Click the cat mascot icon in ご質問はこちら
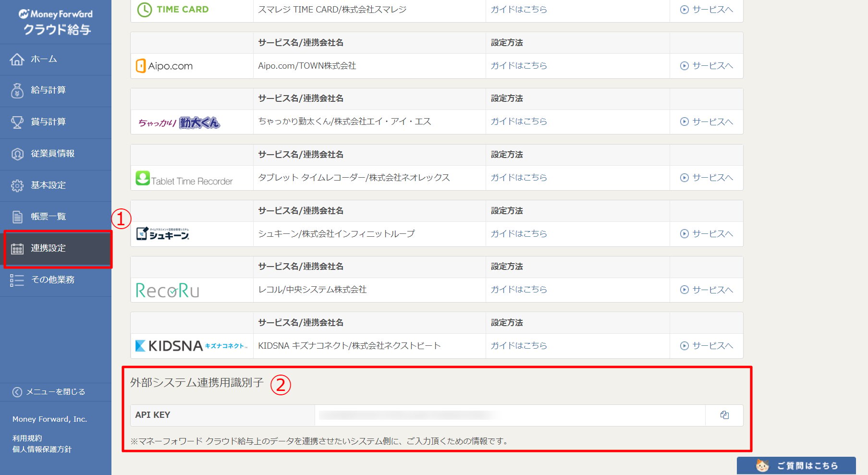The width and height of the screenshot is (868, 475). (x=762, y=465)
